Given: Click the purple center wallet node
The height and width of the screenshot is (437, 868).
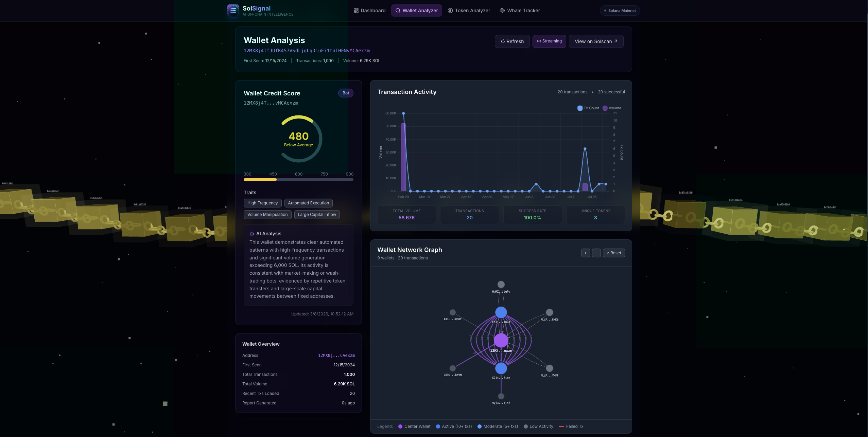Looking at the screenshot, I should coord(501,340).
